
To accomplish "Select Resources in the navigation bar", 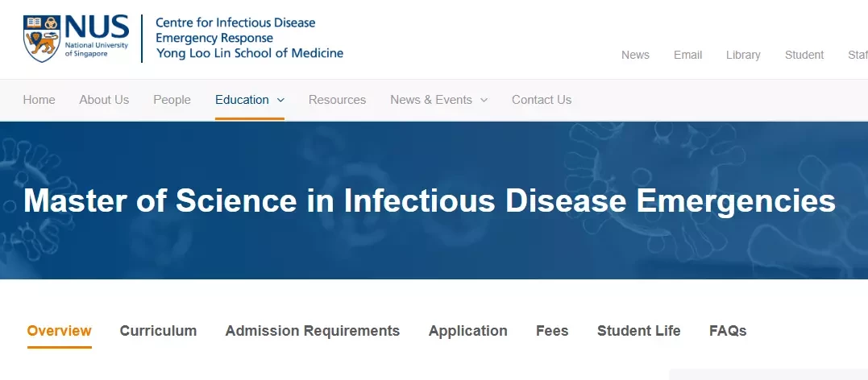I will 337,100.
